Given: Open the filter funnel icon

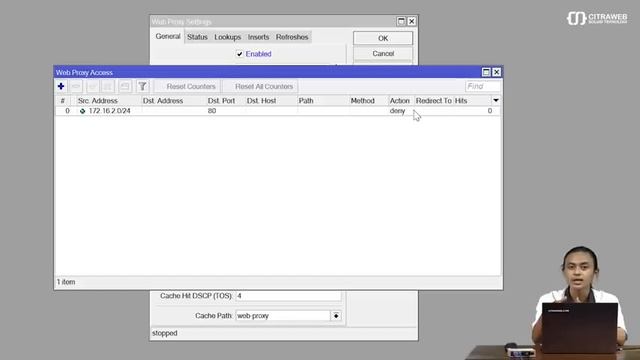Looking at the screenshot, I should pos(142,86).
